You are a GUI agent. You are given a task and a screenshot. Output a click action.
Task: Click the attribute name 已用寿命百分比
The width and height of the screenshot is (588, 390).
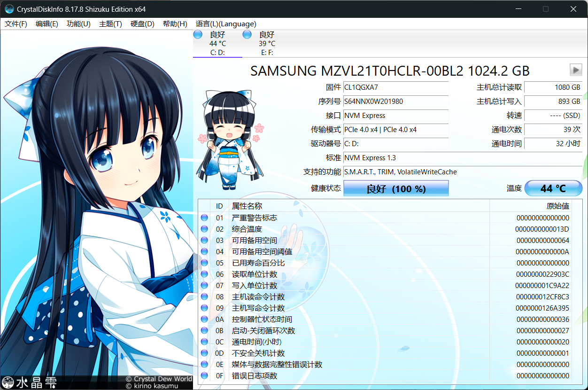coord(258,263)
